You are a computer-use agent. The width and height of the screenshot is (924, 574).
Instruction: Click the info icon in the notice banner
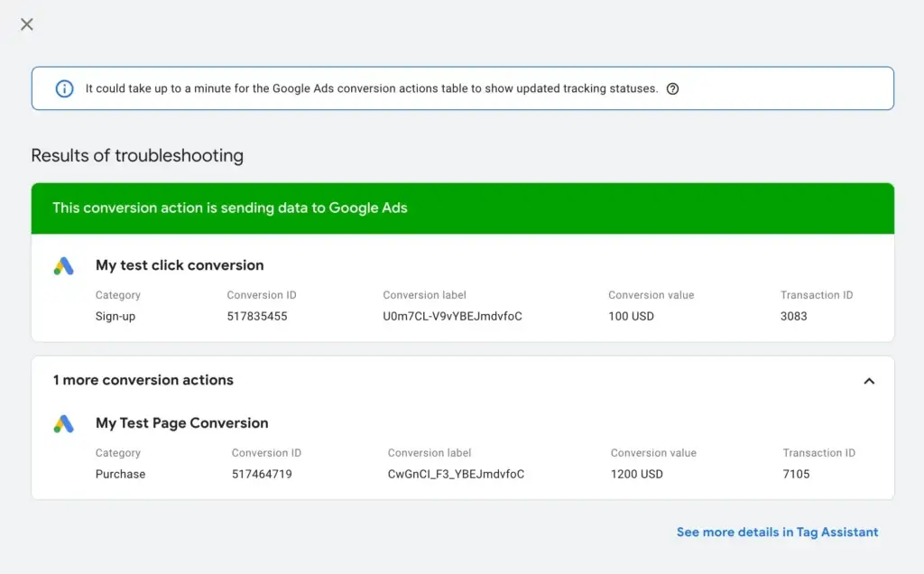[x=63, y=88]
